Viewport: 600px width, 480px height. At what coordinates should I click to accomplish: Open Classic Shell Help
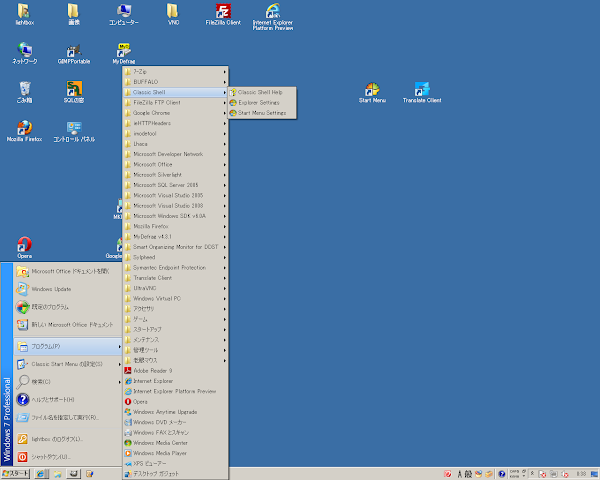point(262,92)
